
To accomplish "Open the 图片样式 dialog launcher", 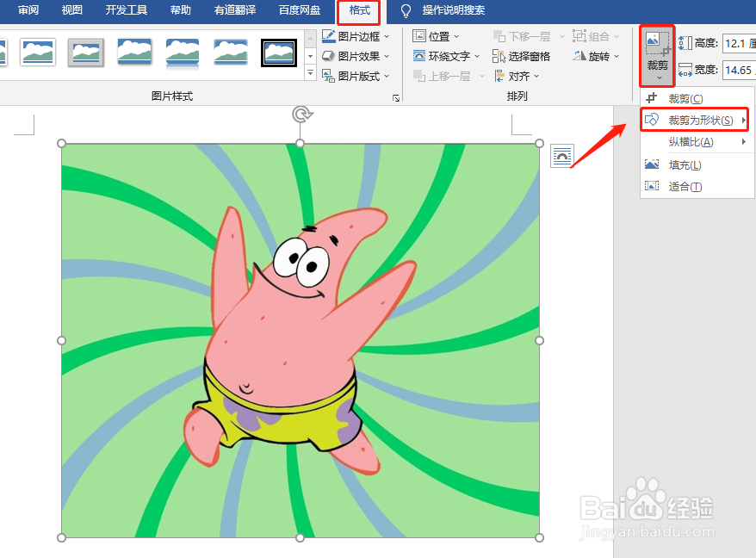I will point(396,98).
